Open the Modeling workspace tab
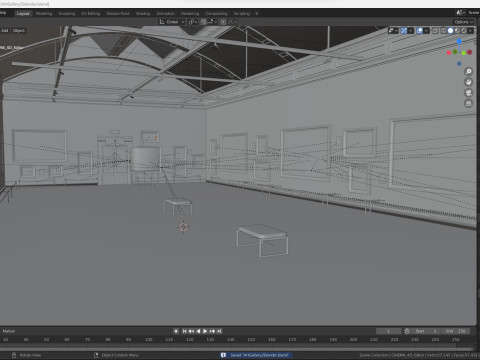 pyautogui.click(x=44, y=13)
